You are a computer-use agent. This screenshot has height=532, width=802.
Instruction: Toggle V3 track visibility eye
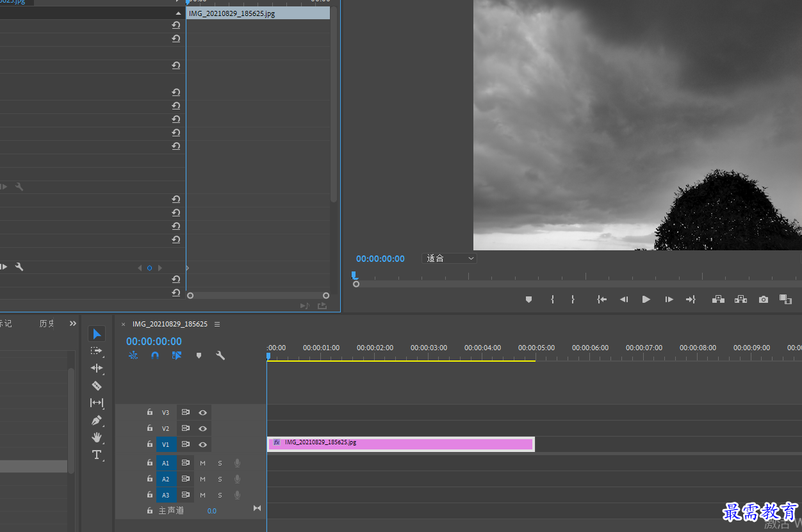pos(202,413)
